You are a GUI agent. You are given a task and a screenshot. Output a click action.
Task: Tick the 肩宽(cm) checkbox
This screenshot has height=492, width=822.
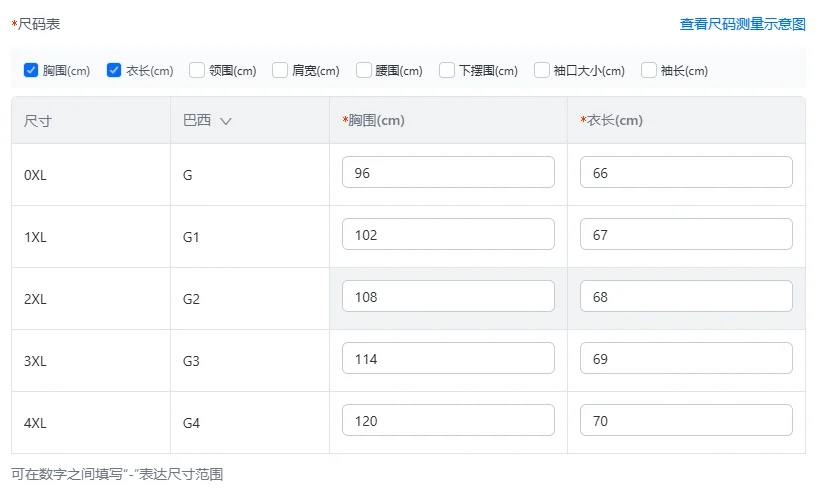(x=280, y=70)
